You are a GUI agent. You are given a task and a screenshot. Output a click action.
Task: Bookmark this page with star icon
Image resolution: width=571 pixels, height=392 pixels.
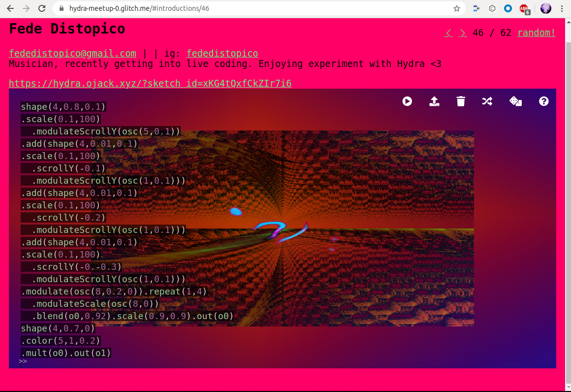[457, 8]
